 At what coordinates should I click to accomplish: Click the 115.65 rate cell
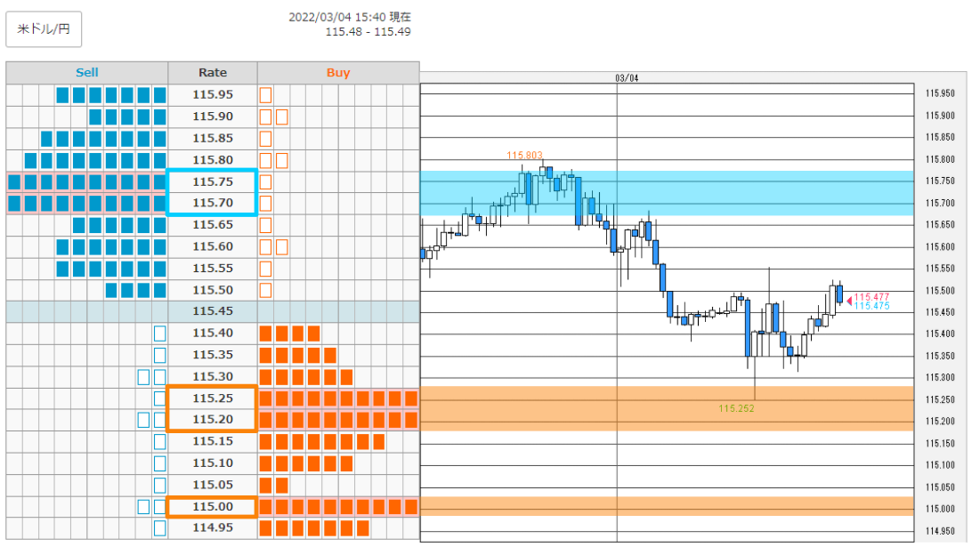pyautogui.click(x=213, y=225)
